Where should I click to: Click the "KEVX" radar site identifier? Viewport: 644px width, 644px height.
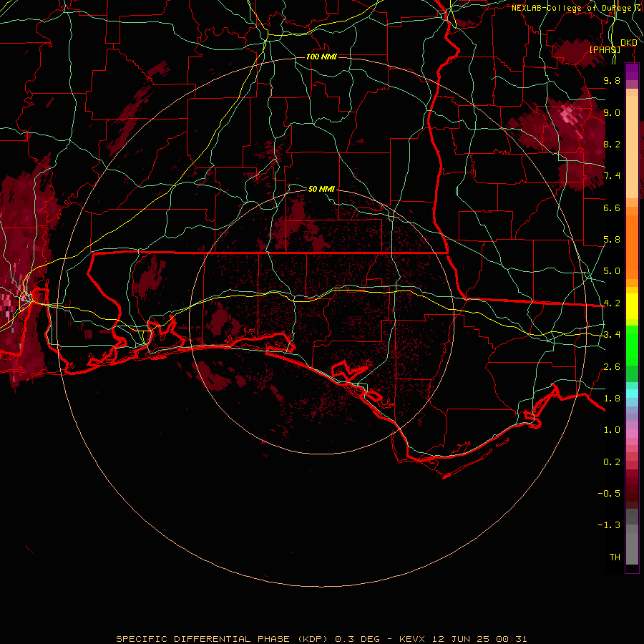[412, 639]
